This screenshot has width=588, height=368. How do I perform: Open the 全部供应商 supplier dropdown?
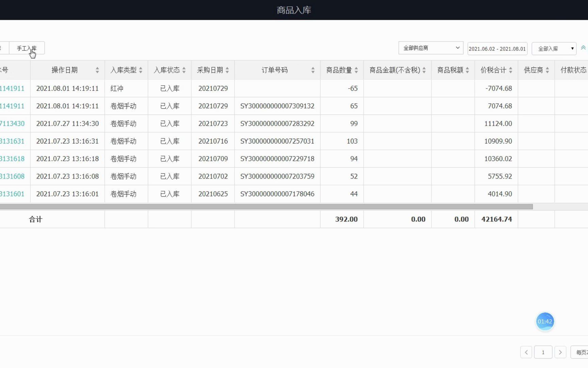tap(431, 48)
